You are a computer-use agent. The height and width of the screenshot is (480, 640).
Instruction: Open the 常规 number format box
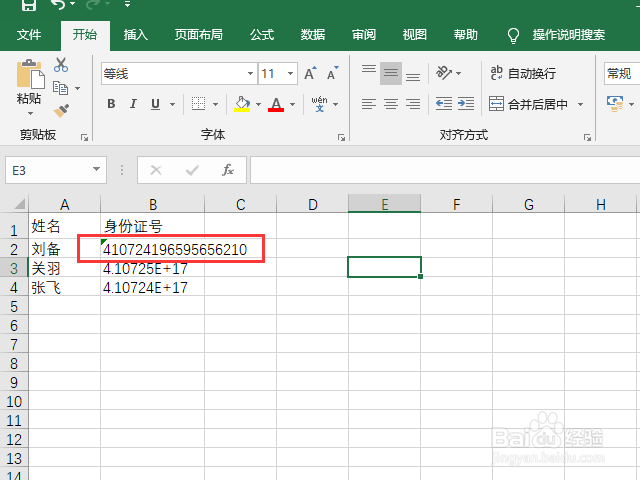[x=622, y=73]
